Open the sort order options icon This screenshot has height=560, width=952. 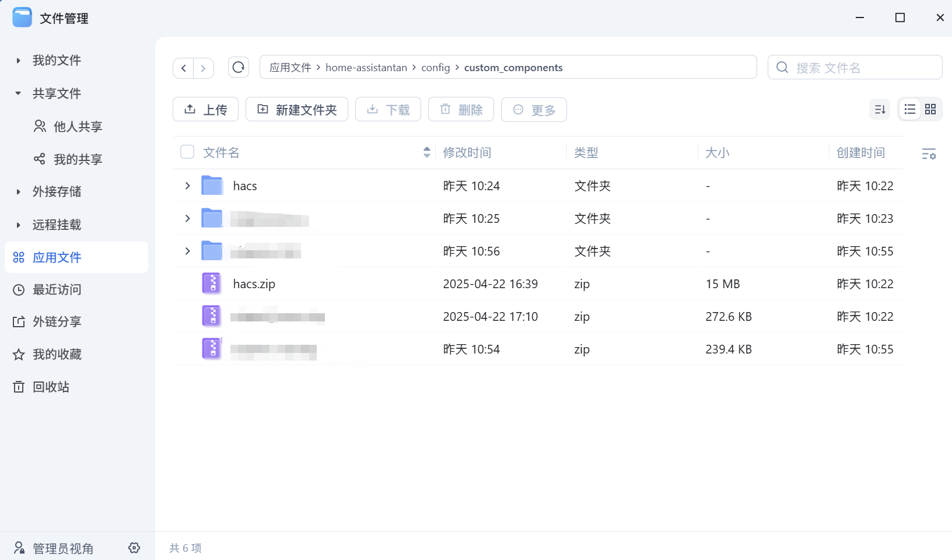(880, 110)
